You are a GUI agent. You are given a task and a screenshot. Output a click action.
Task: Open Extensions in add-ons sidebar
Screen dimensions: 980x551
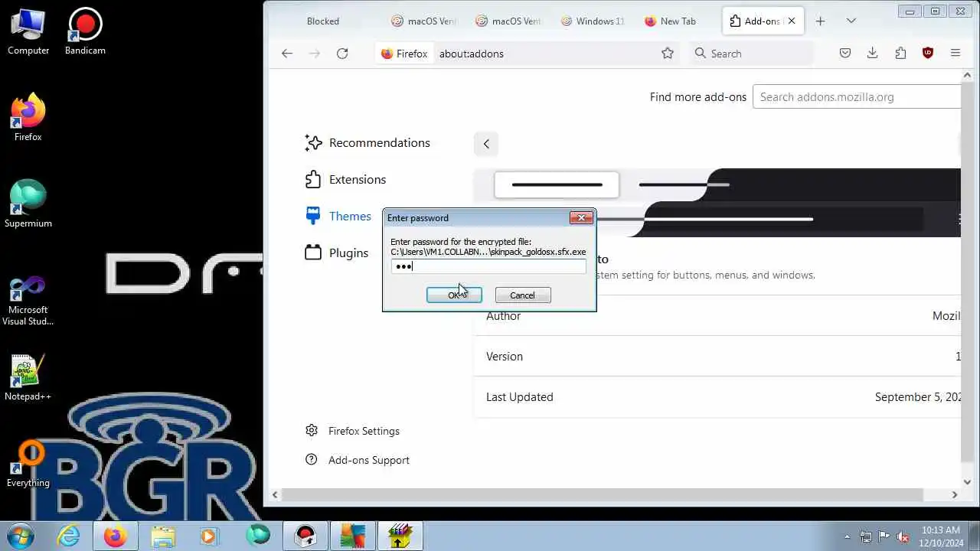[345, 180]
